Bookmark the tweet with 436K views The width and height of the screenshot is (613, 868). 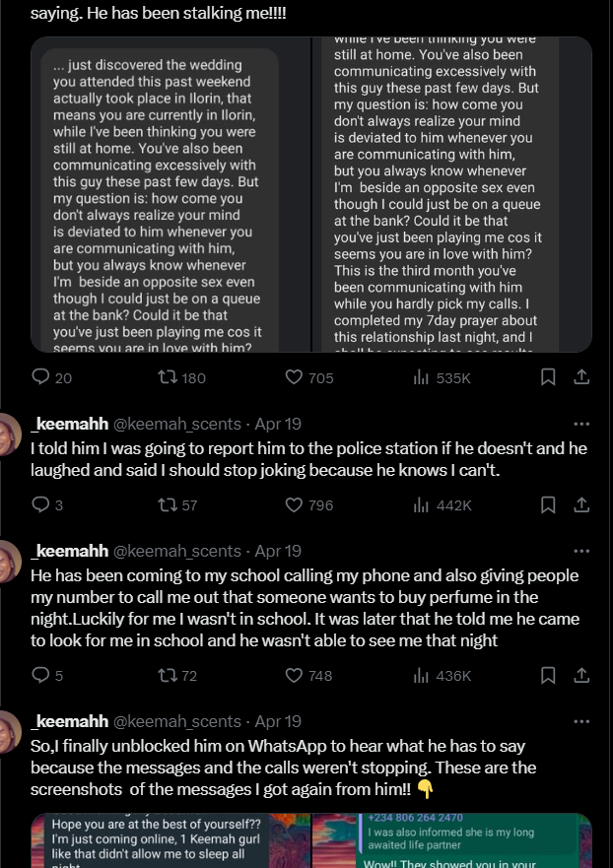[549, 676]
